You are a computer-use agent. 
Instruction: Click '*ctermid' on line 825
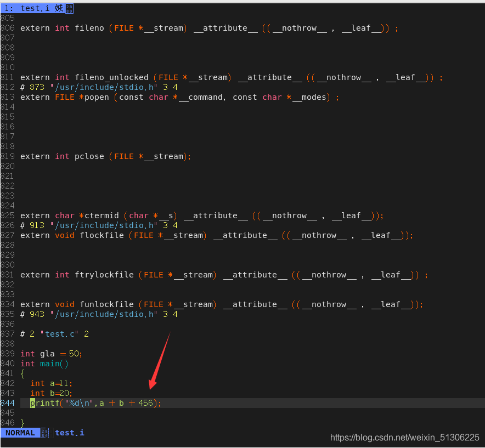pyautogui.click(x=99, y=216)
